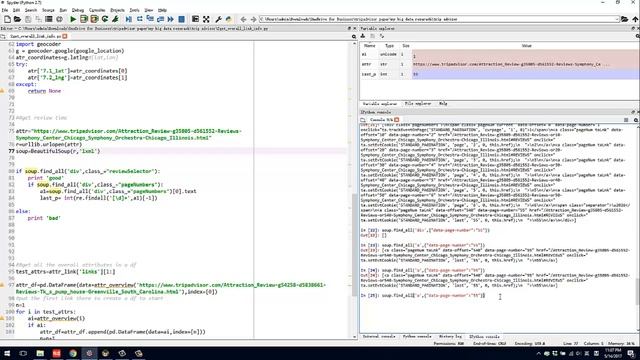The height and width of the screenshot is (360, 640).
Task: Select the a1 variable row
Action: click(500, 54)
